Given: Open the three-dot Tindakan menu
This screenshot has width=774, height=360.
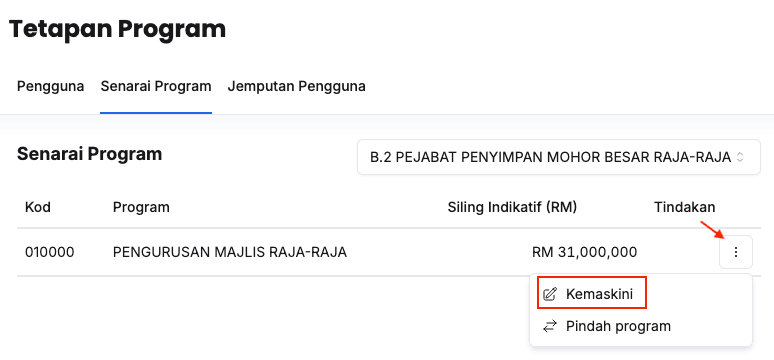Looking at the screenshot, I should click(735, 252).
